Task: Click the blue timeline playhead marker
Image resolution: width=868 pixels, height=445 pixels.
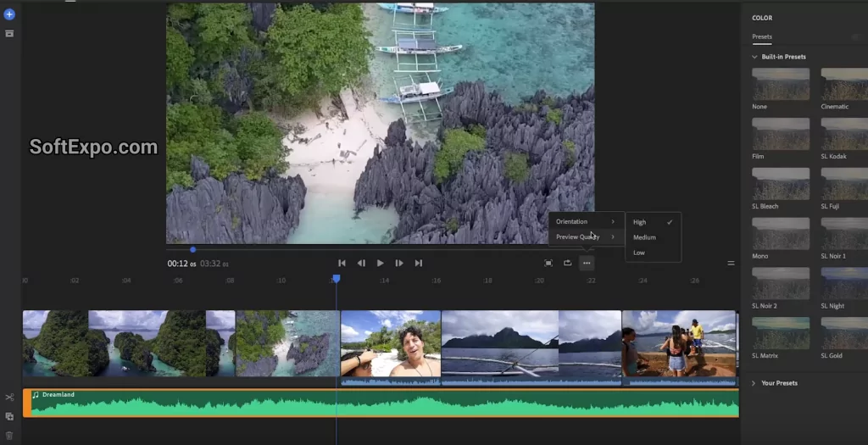Action: pyautogui.click(x=336, y=278)
